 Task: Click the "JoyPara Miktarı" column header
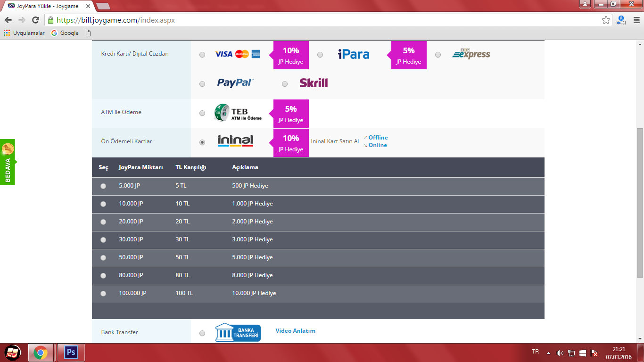(141, 167)
